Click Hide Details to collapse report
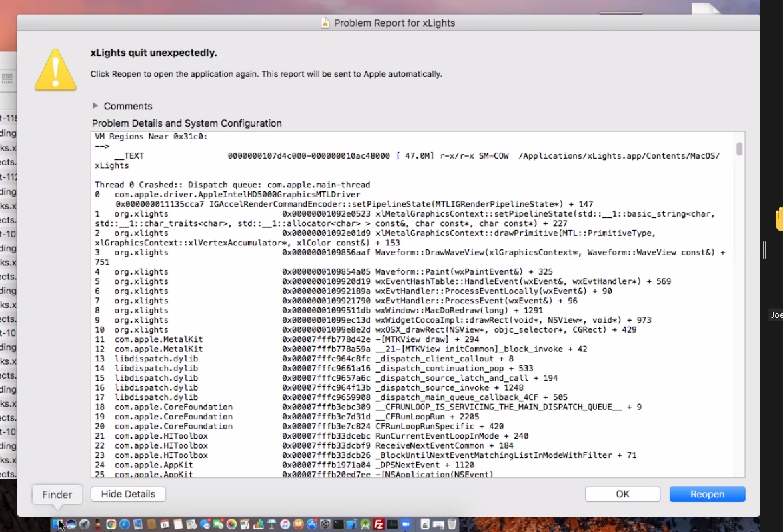Screen dimensions: 783x532 click(x=128, y=494)
